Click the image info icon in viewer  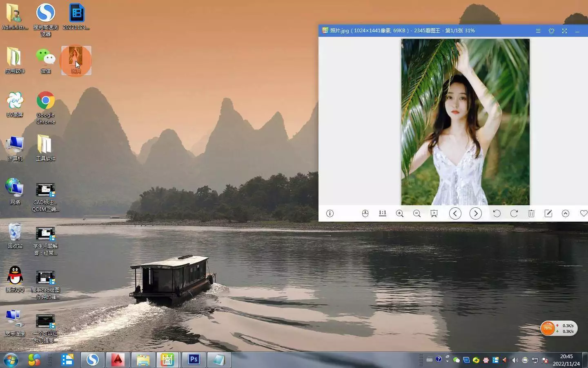click(x=330, y=213)
